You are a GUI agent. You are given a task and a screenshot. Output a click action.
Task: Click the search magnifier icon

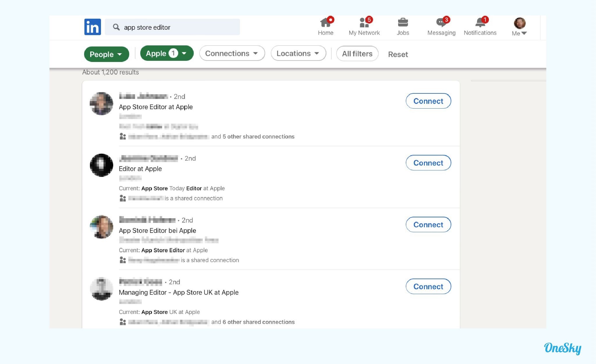click(116, 27)
